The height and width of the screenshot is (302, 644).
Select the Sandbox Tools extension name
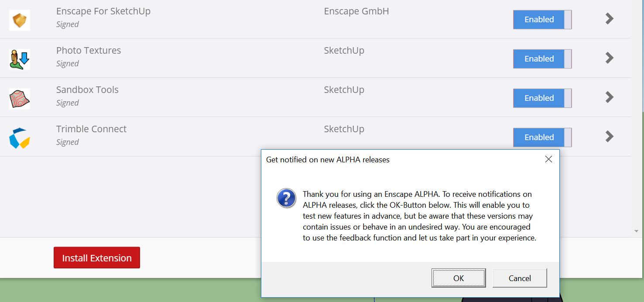click(87, 89)
